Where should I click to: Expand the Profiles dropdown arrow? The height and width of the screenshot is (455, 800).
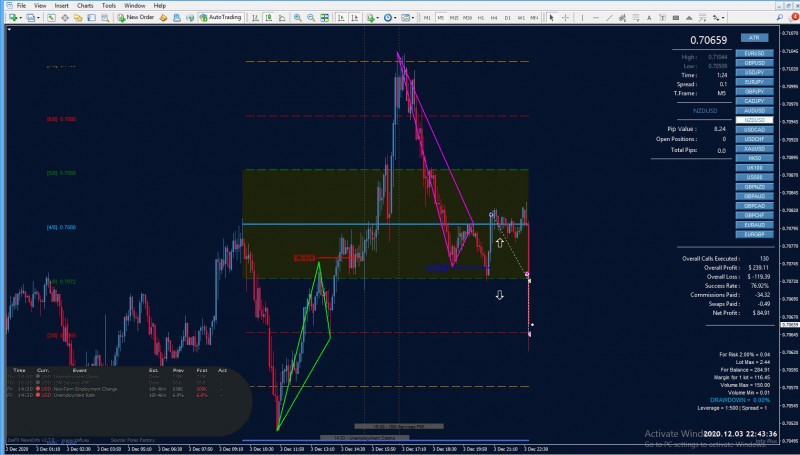[38, 18]
